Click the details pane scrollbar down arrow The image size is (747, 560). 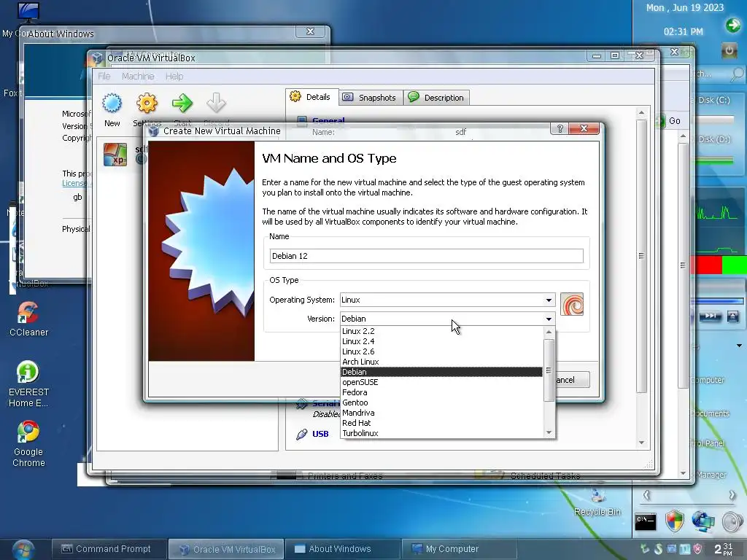pyautogui.click(x=641, y=443)
